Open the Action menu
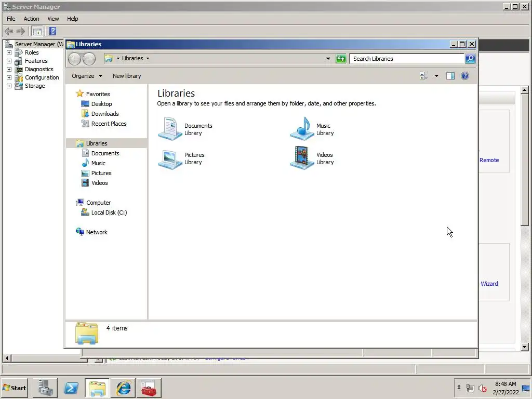 [x=31, y=19]
